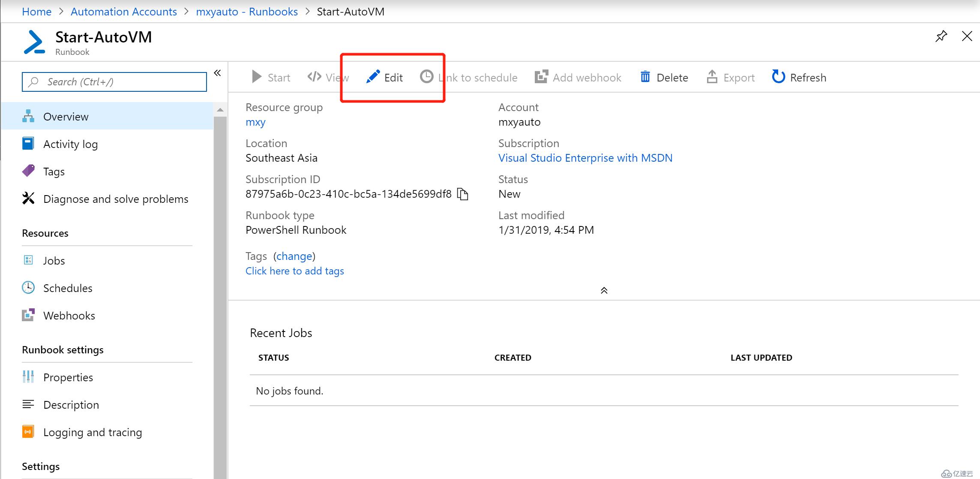The image size is (980, 479).
Task: Open Diagnose and solve problems
Action: [x=107, y=199]
